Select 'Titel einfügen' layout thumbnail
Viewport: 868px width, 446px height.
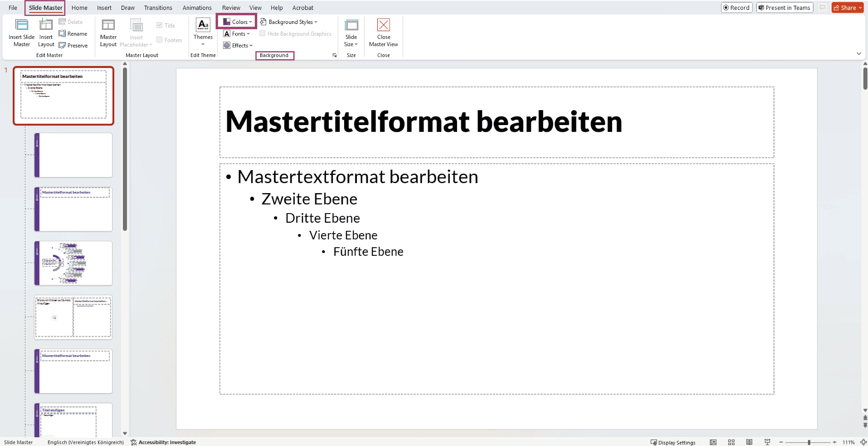tap(73, 420)
